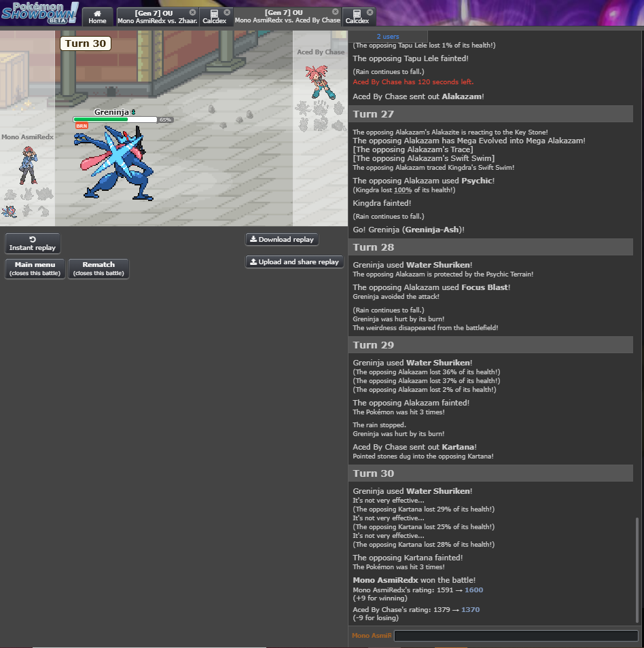Click the Turn 29 header in the log

click(490, 345)
